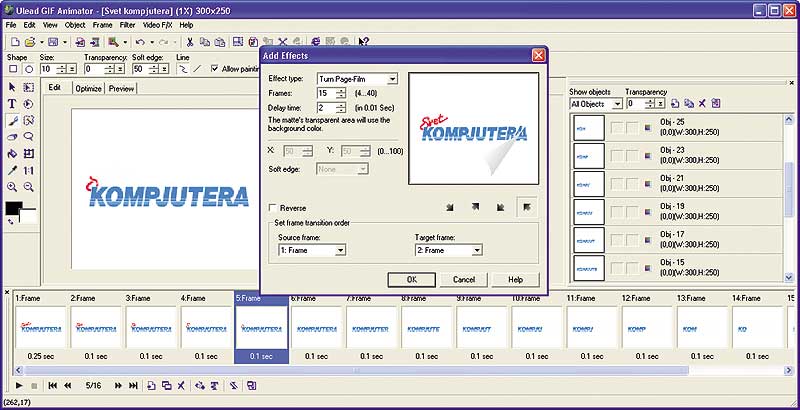
Task: Open the Target frame dropdown
Action: tap(477, 250)
